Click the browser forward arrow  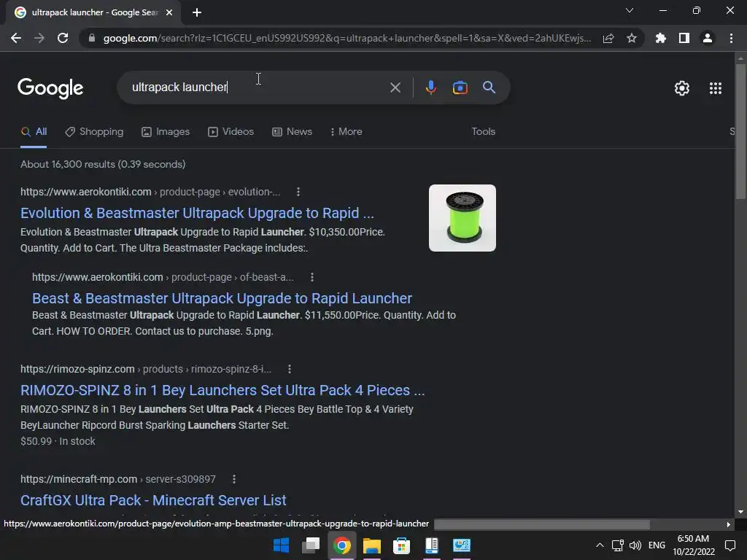(39, 38)
